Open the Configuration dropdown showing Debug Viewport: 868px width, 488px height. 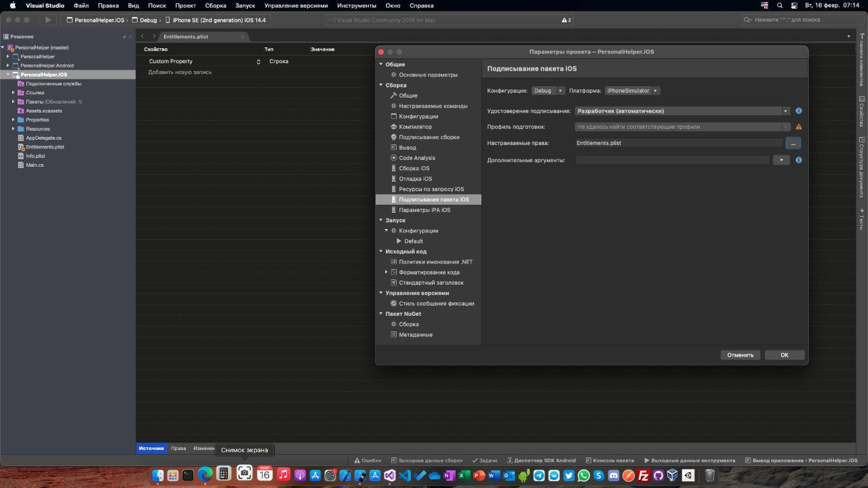pos(548,91)
